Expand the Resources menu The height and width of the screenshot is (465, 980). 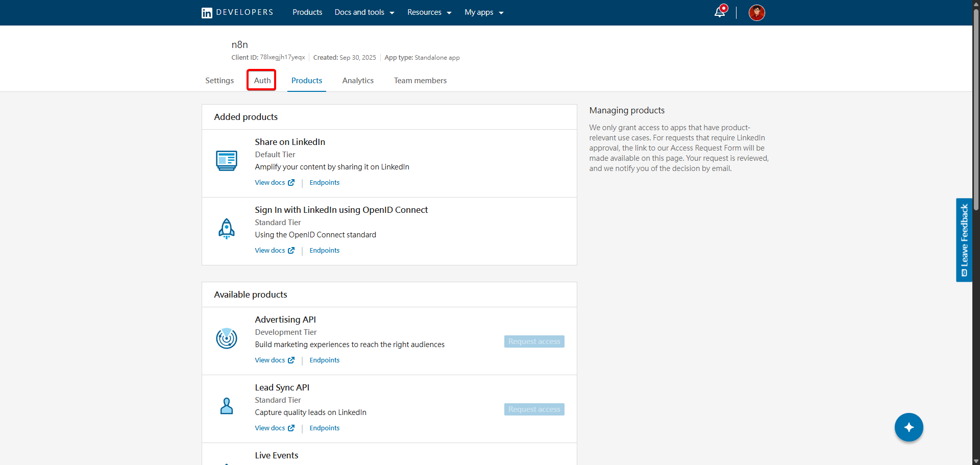pos(429,12)
